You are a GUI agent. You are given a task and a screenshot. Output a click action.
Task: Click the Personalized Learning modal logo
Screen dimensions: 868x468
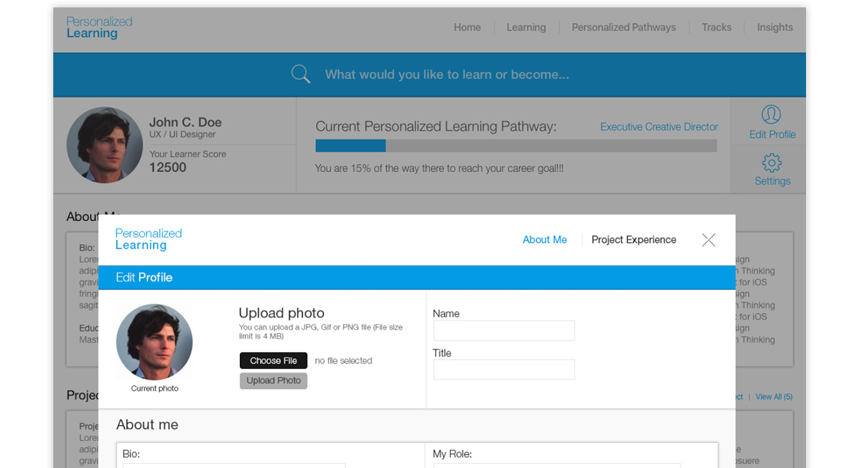pos(148,239)
